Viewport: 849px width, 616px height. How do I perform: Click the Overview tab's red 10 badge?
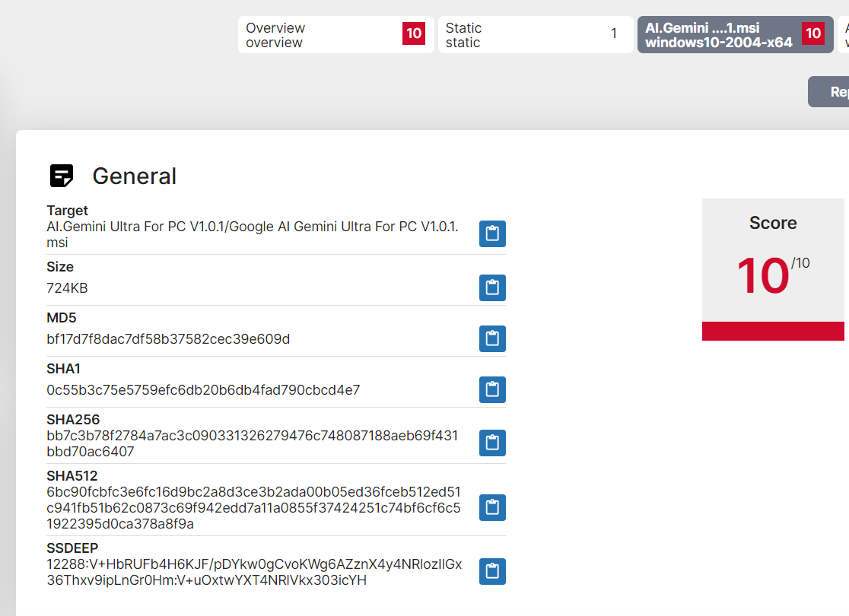[414, 33]
